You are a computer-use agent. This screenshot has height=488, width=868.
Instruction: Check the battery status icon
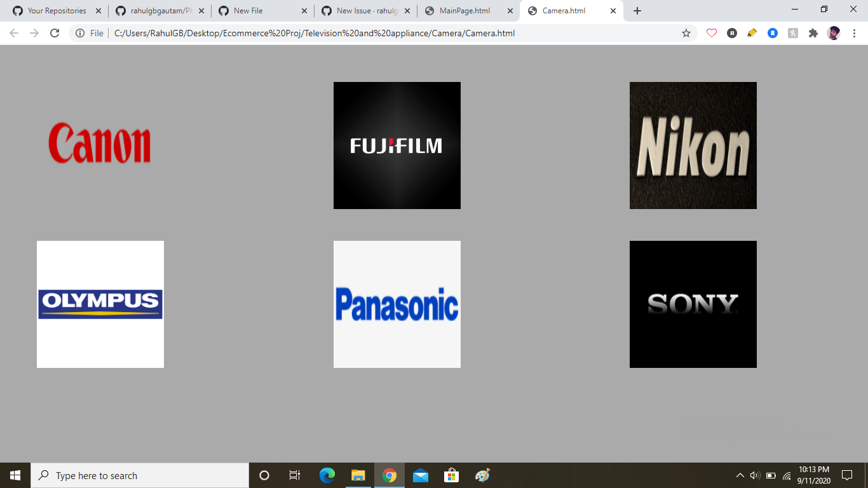(x=771, y=475)
